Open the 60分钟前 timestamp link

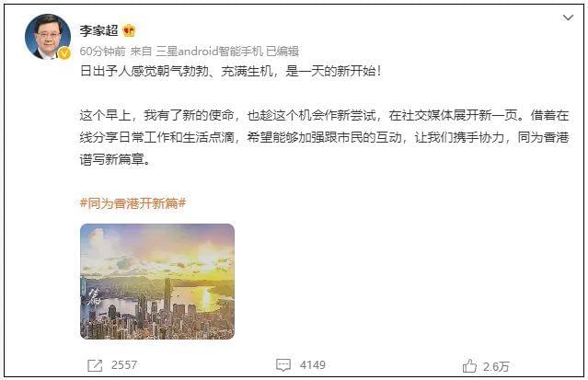pyautogui.click(x=102, y=51)
